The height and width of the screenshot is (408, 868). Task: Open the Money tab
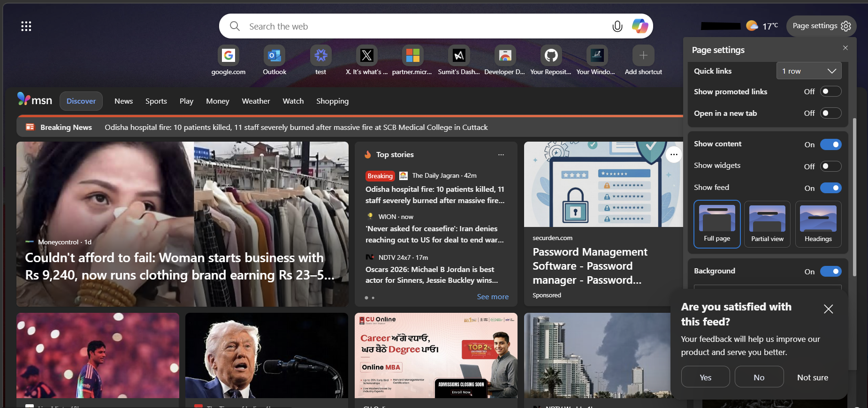click(218, 101)
